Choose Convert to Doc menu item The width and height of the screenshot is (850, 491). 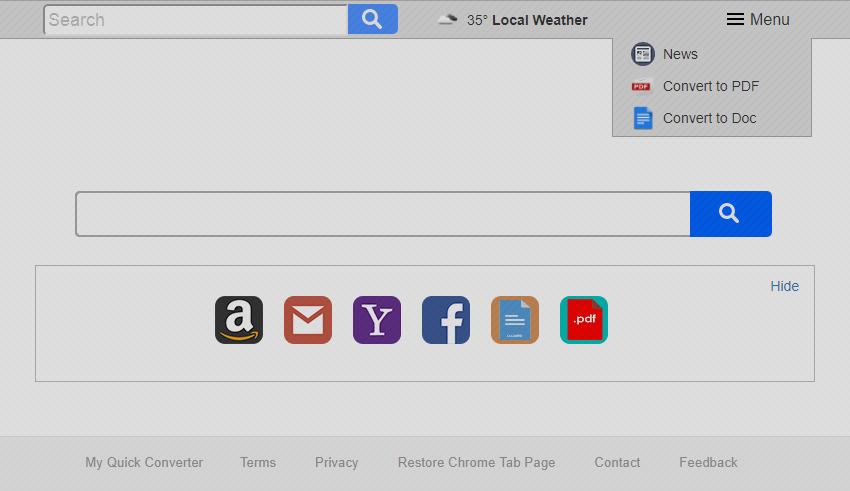coord(709,118)
